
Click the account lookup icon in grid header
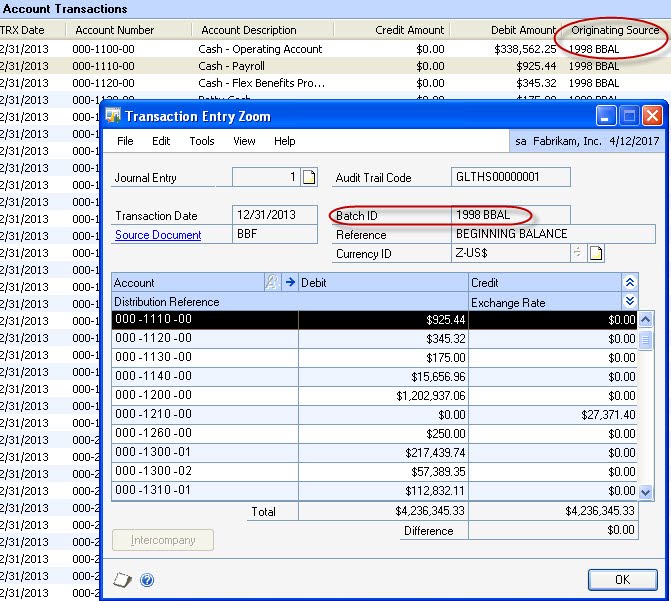(272, 282)
